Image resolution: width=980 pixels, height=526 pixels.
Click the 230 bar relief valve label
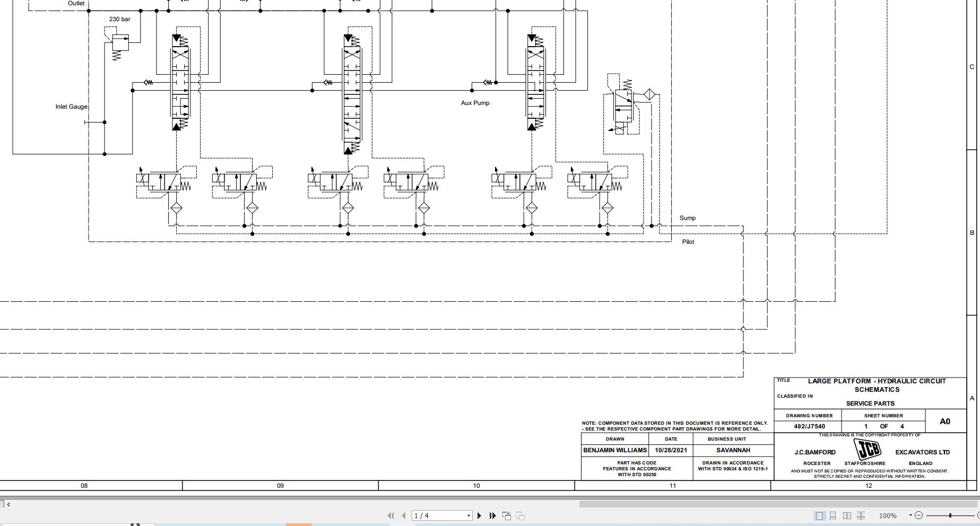click(119, 19)
